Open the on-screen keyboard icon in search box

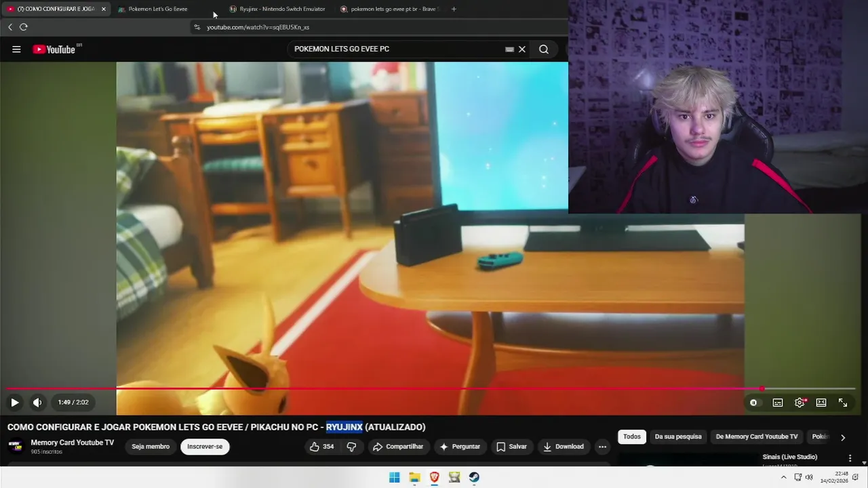(509, 49)
